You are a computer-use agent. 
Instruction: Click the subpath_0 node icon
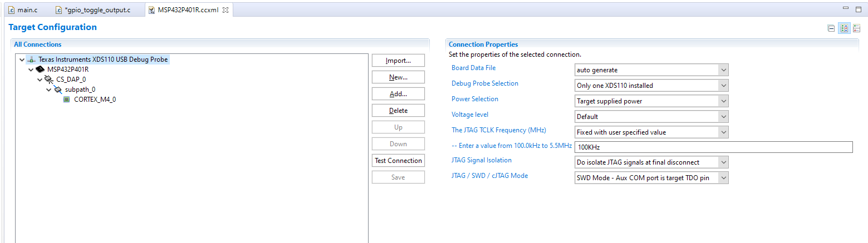point(58,90)
